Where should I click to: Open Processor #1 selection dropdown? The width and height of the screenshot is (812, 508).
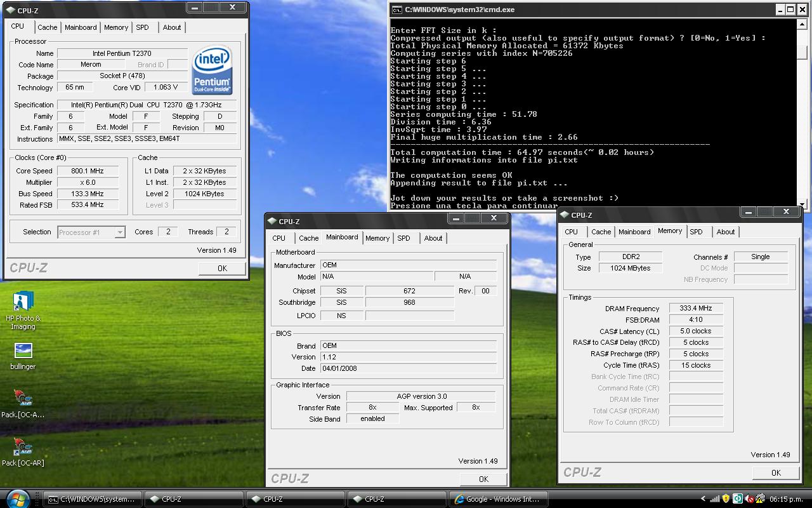120,232
